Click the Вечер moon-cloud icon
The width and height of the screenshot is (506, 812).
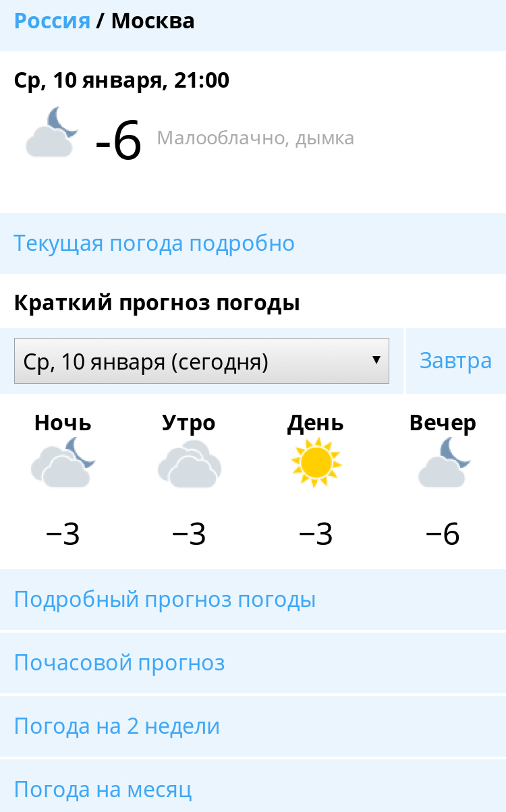(x=443, y=463)
